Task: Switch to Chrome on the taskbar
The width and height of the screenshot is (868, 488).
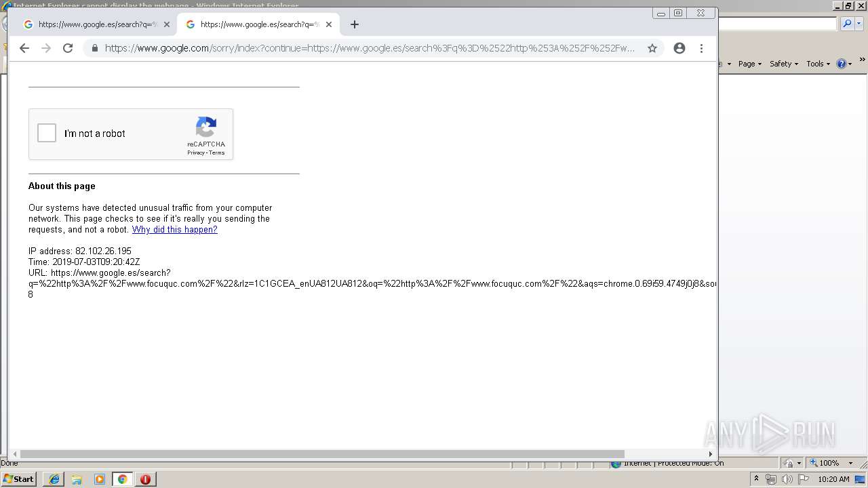Action: pos(123,479)
